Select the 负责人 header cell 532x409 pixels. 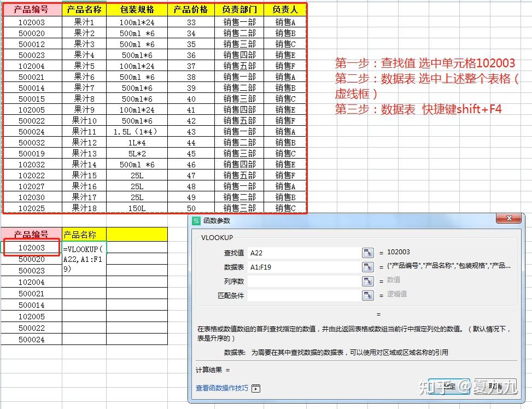pyautogui.click(x=285, y=9)
